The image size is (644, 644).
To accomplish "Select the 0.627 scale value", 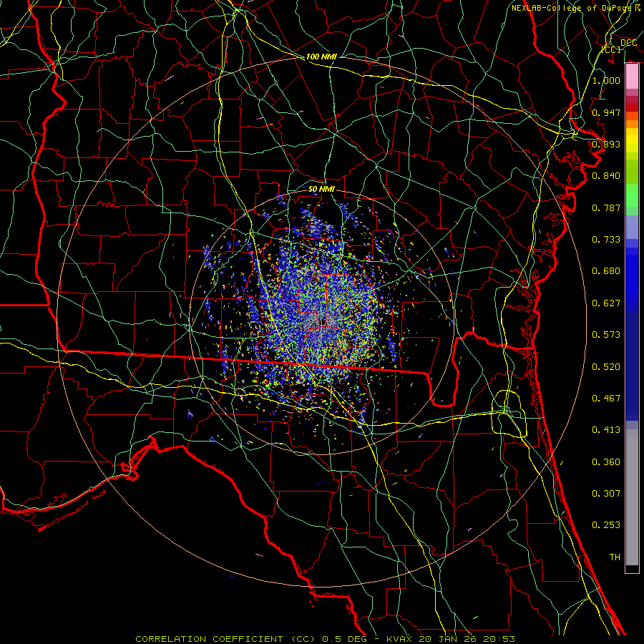I will pyautogui.click(x=606, y=303).
